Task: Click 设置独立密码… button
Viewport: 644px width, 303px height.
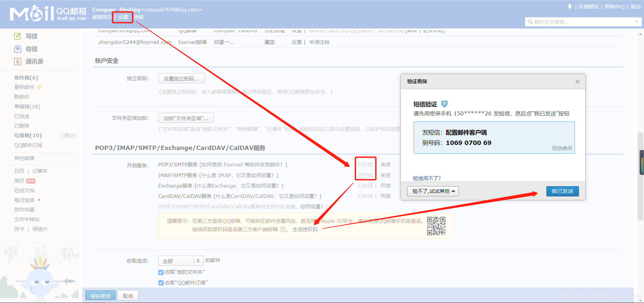Action: click(x=181, y=79)
